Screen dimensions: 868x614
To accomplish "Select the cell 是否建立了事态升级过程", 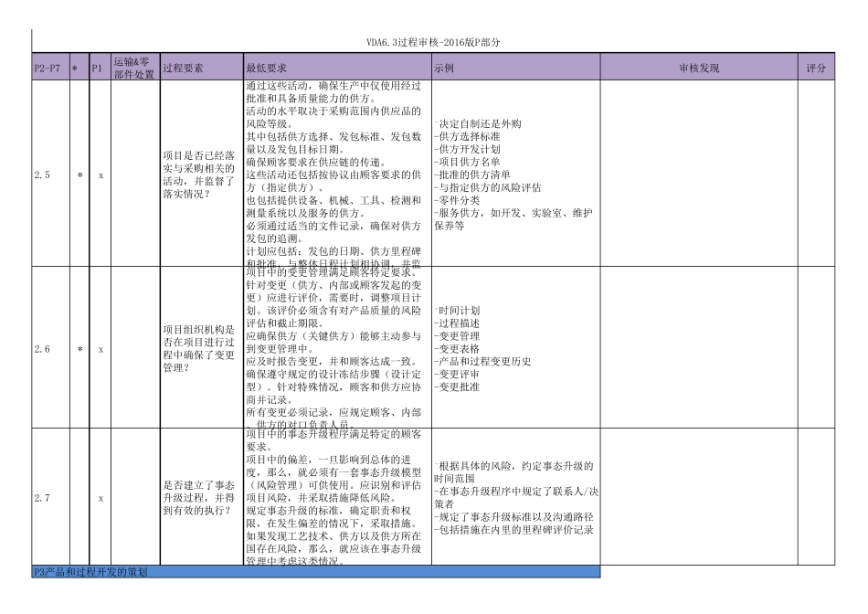I will tap(202, 497).
